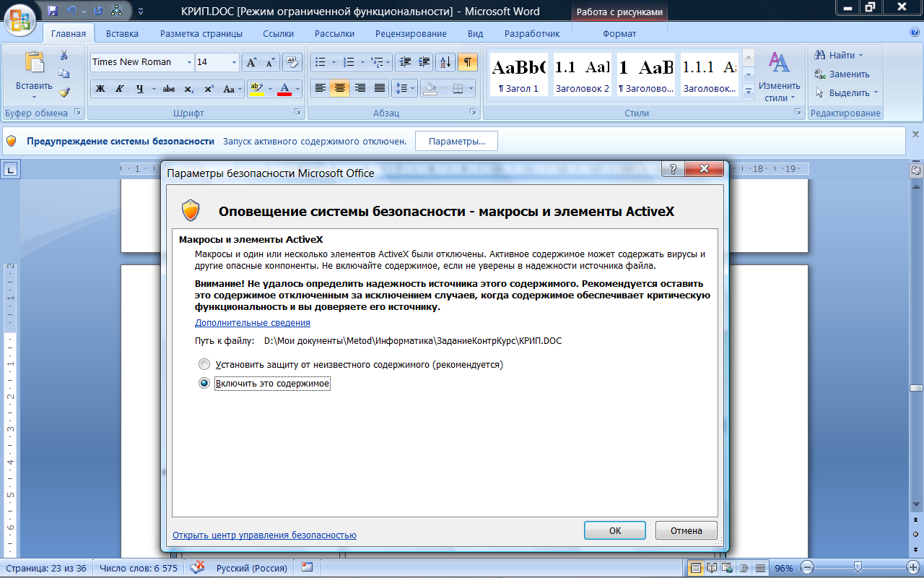
Task: Increase font size with grow-font icon
Action: [251, 62]
